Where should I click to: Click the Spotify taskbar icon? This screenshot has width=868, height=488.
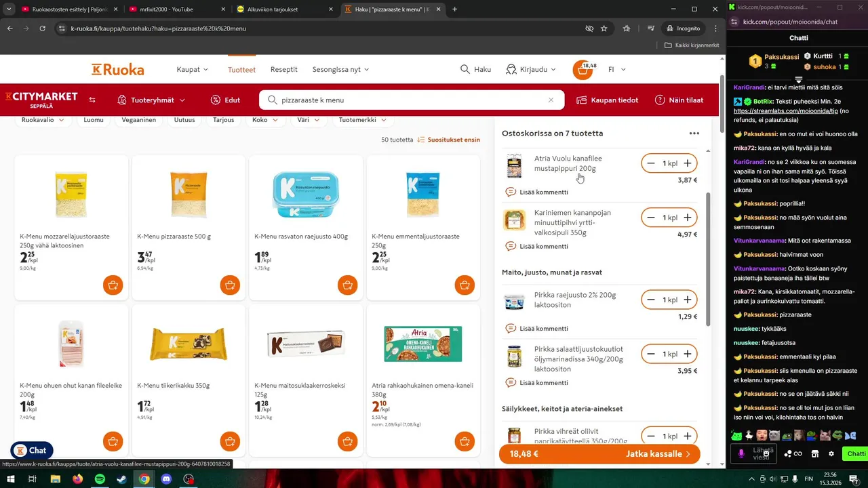[x=100, y=479]
